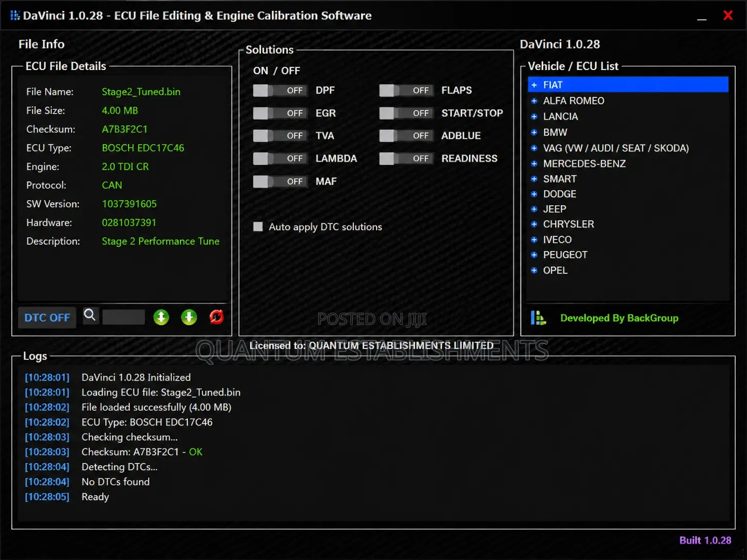Expand the ALFA ROMEO node
Viewport: 747px width, 560px height.
tap(534, 101)
